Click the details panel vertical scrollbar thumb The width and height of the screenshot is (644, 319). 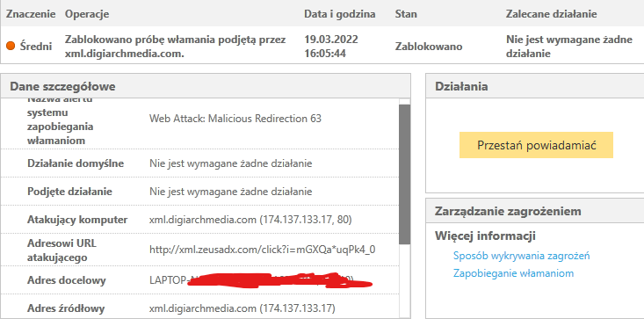click(x=404, y=174)
